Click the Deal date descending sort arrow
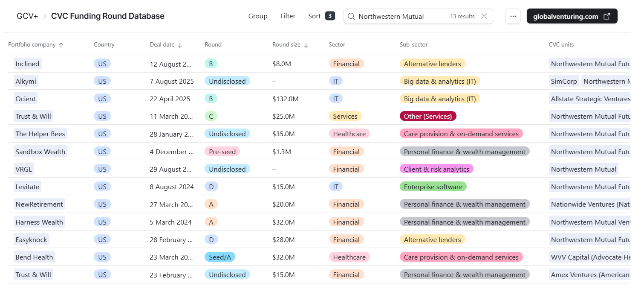This screenshot has width=644, height=292. pyautogui.click(x=180, y=45)
